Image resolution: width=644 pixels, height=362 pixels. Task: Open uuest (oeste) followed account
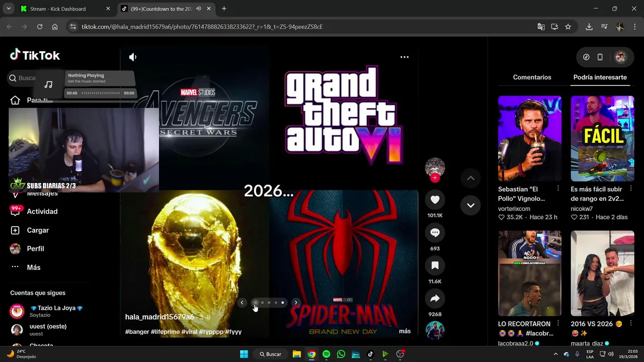click(39, 330)
